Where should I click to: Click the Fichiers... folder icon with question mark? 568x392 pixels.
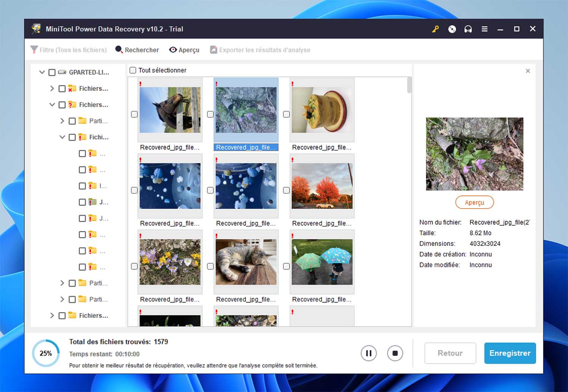72,105
